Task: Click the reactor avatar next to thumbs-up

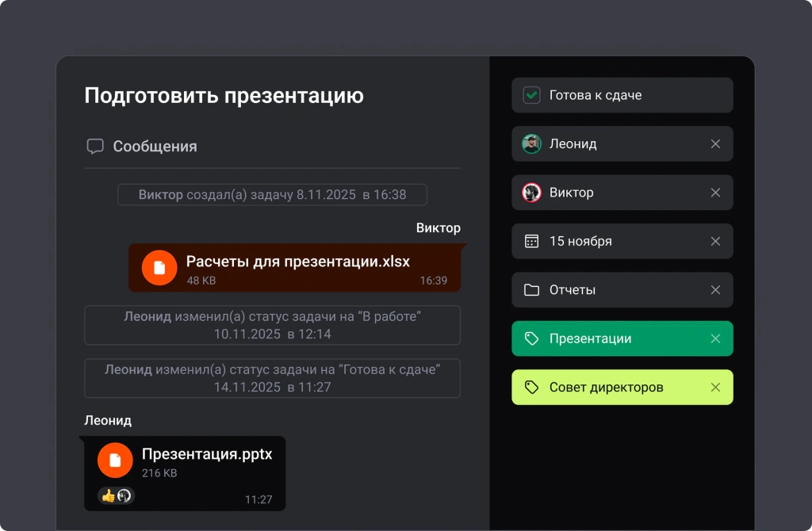Action: coord(124,496)
